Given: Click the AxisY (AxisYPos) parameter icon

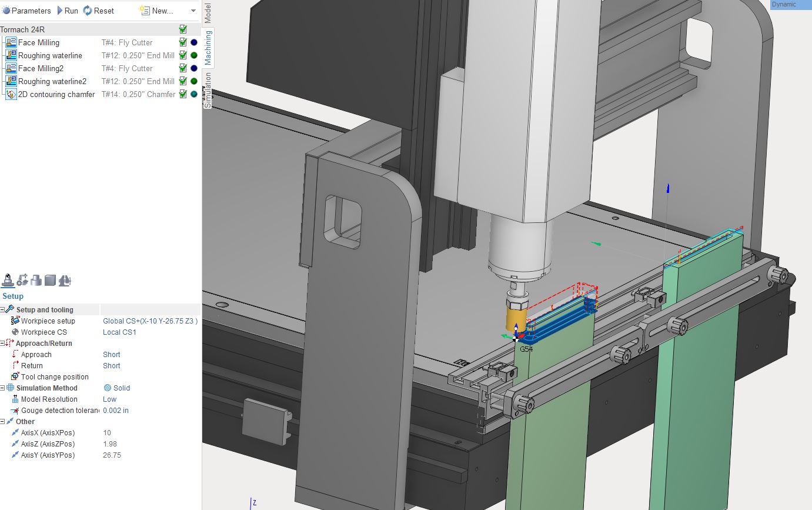Looking at the screenshot, I should click(15, 455).
